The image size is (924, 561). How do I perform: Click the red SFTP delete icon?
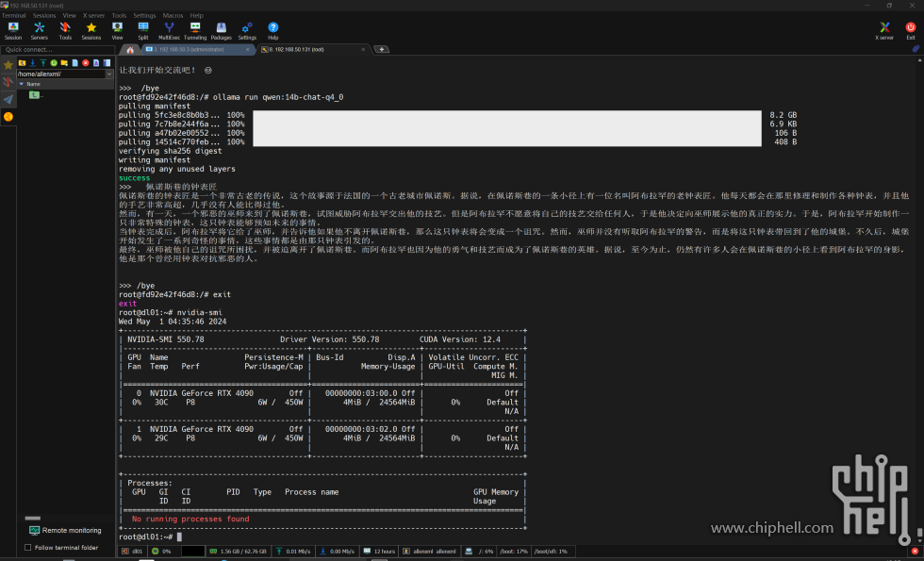click(86, 62)
